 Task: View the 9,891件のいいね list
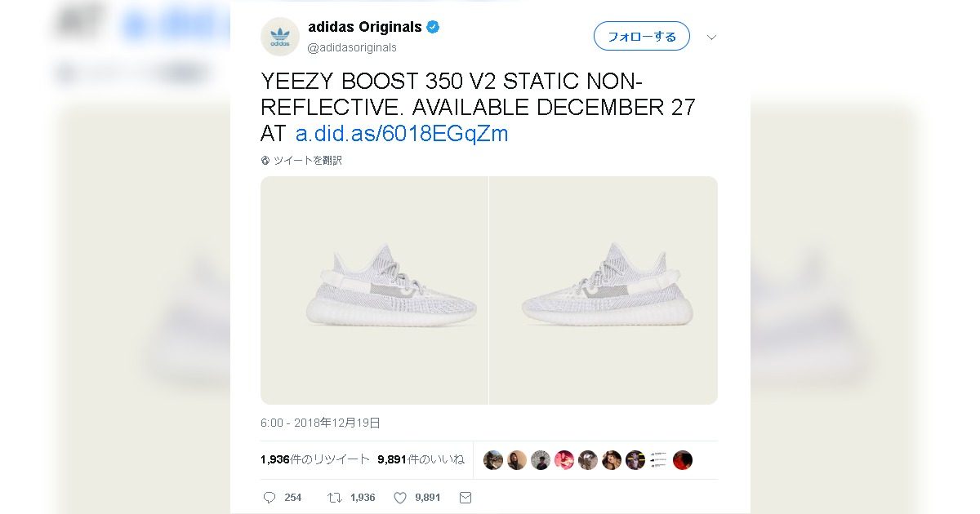421,459
